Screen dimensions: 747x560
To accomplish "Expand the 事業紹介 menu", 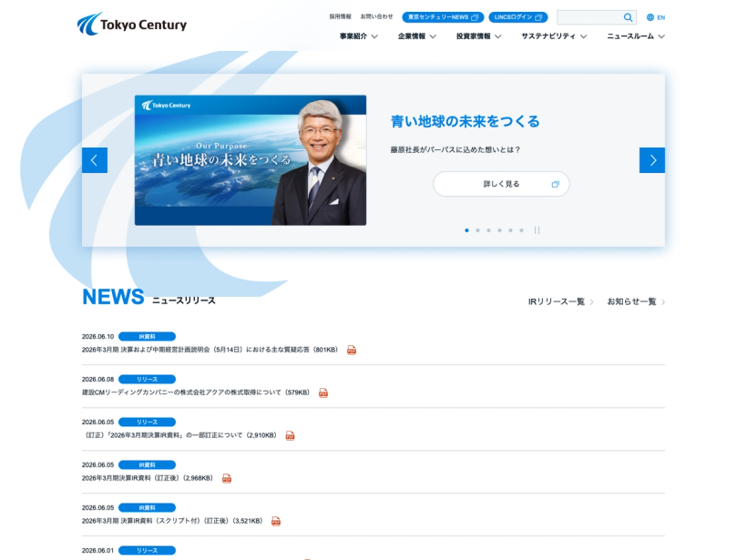I will tap(359, 36).
